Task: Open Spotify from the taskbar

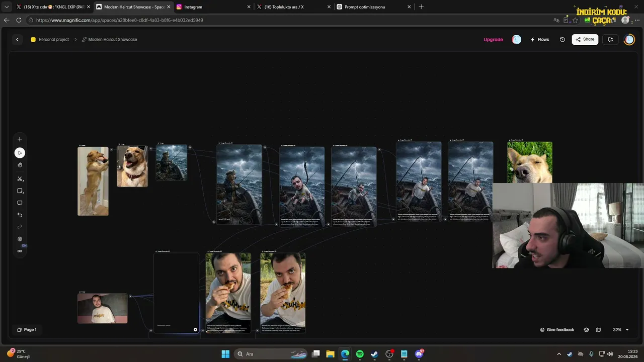Action: coord(360,354)
